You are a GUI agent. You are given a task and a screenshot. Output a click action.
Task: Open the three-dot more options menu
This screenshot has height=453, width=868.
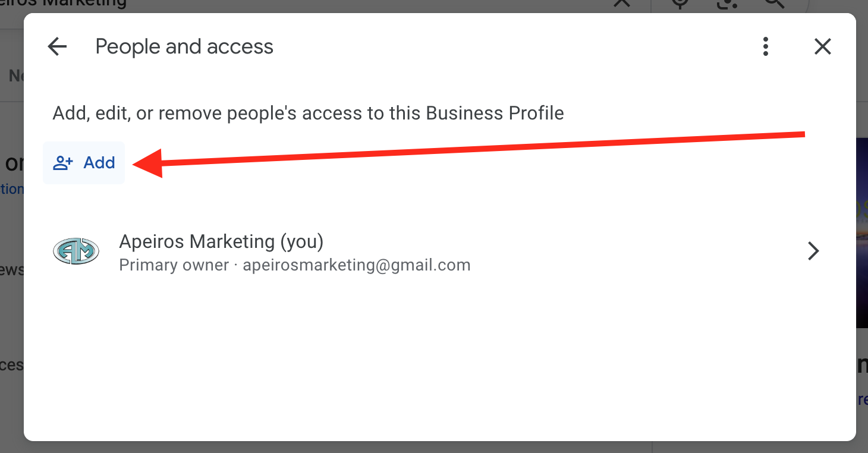(x=766, y=46)
